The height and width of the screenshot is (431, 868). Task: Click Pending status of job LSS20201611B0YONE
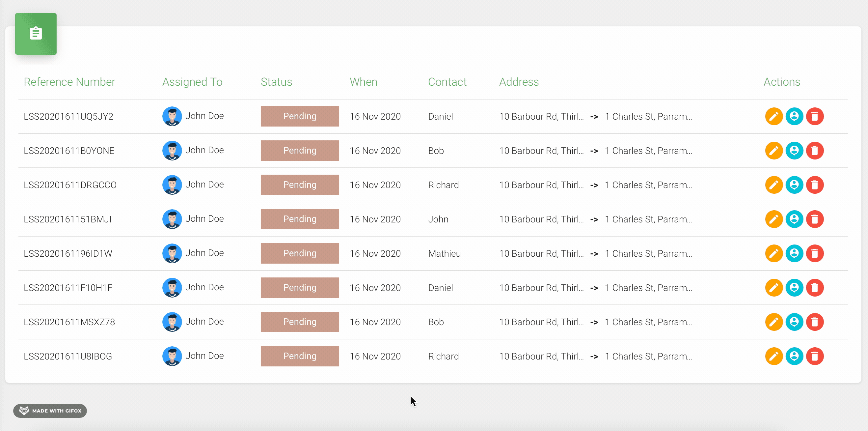pos(300,150)
